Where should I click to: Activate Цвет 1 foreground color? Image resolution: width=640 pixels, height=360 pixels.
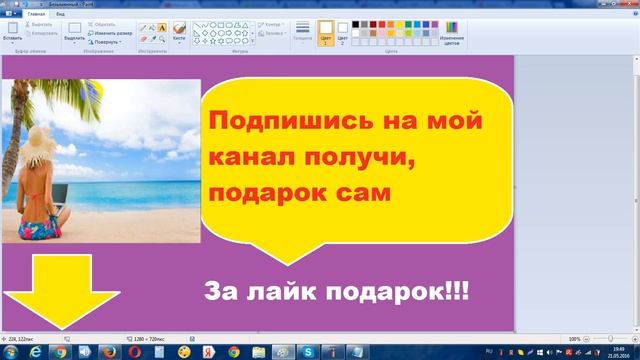click(326, 33)
